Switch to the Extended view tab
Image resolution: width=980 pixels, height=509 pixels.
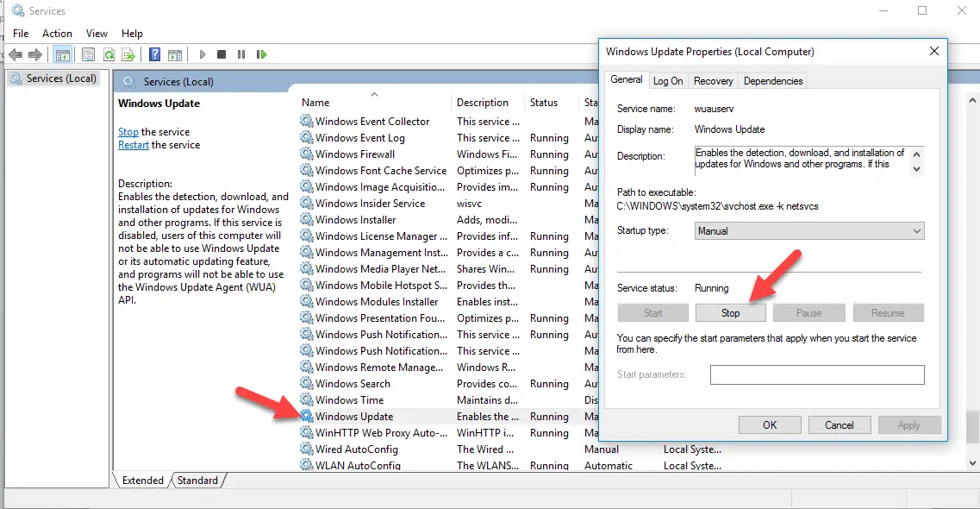[x=143, y=481]
